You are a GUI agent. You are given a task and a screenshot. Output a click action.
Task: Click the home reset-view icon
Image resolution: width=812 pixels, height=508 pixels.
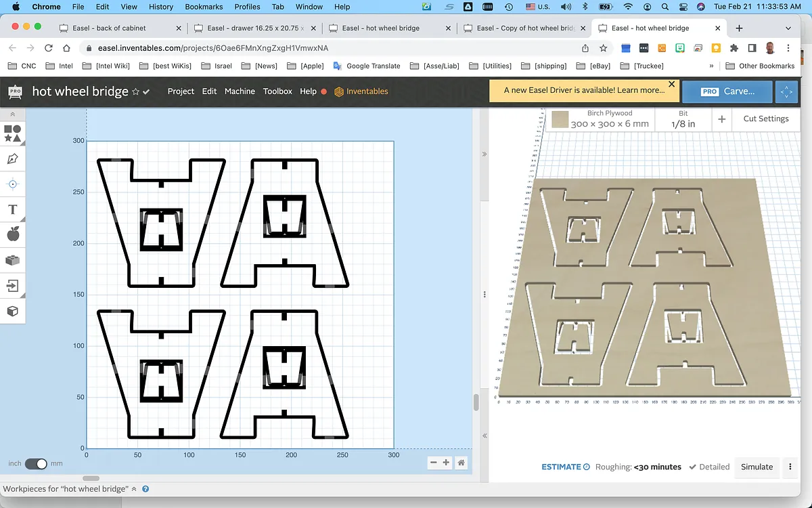point(461,463)
